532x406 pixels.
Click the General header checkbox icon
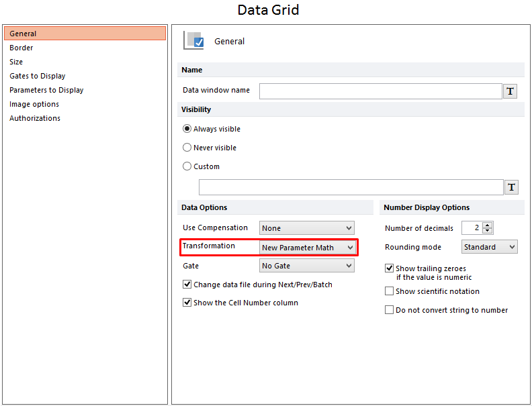pyautogui.click(x=194, y=40)
